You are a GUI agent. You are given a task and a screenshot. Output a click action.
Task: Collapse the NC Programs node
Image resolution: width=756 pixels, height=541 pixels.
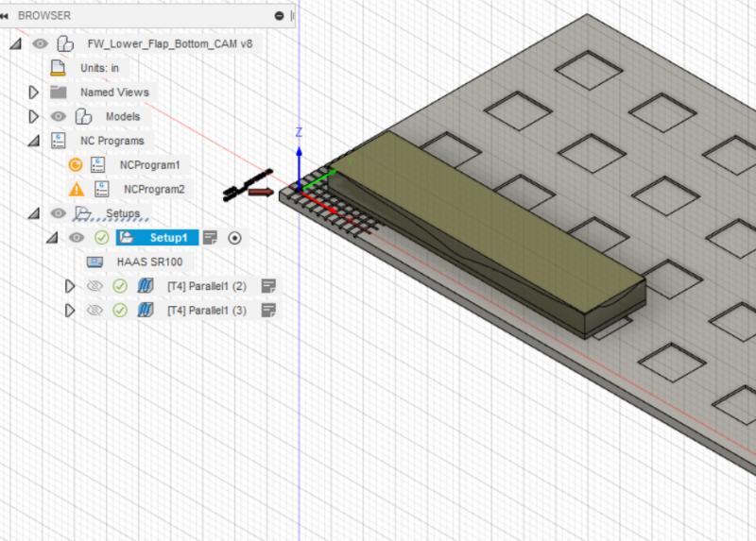point(34,141)
